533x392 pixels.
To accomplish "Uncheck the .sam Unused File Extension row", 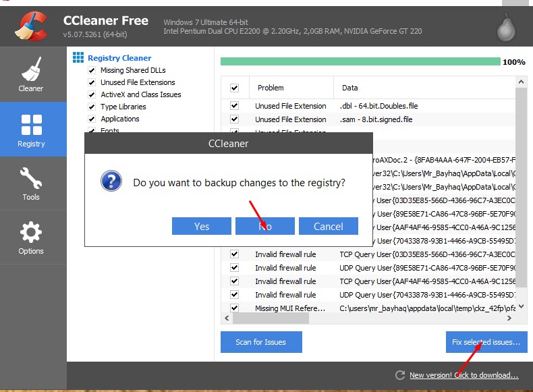I will pos(234,119).
